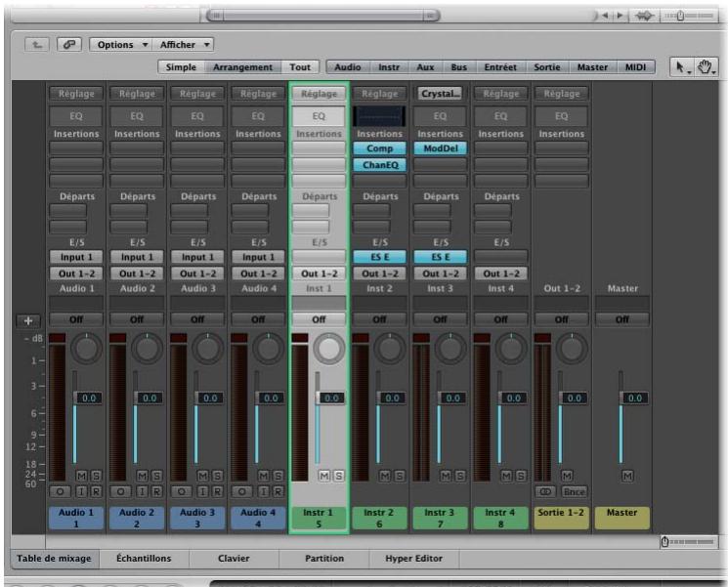Switch to the Partition tab
Viewport: 728px width, 587px height.
click(x=324, y=559)
